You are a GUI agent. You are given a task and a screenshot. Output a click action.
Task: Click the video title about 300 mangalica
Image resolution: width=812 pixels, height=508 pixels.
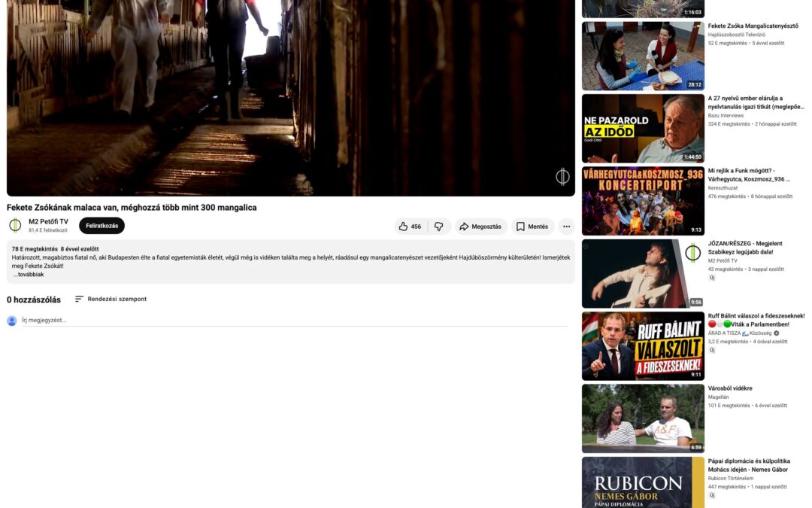[132, 208]
